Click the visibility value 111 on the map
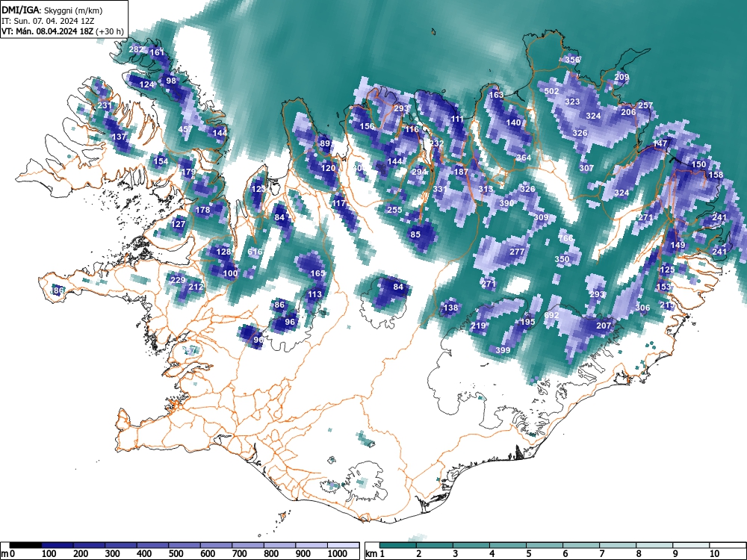 [x=457, y=119]
